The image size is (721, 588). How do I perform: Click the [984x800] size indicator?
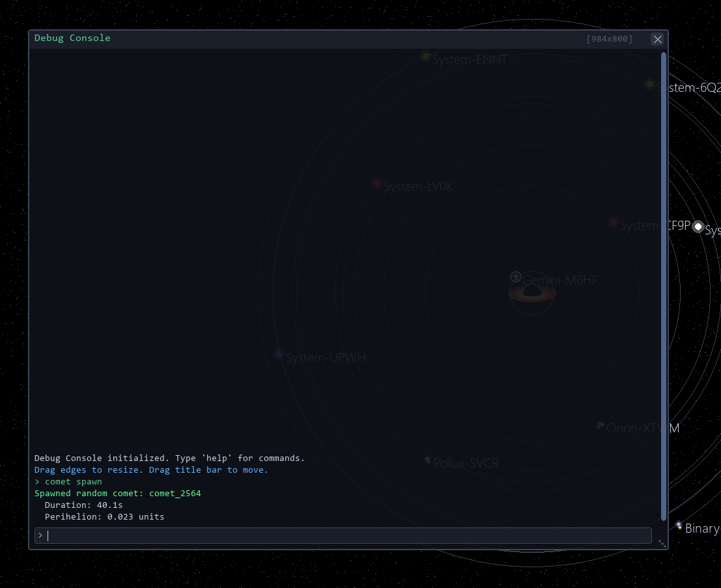pos(609,39)
